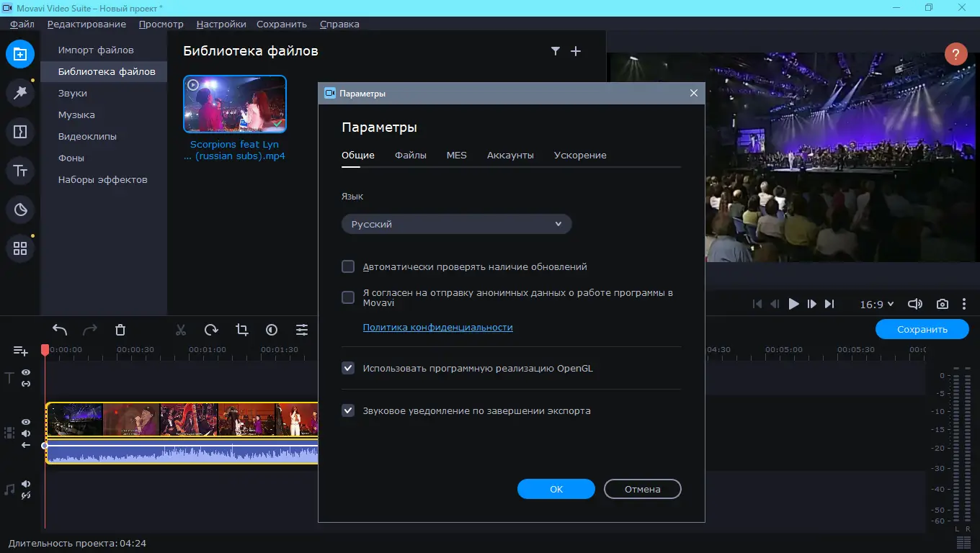Disable sound notification after export
The image size is (980, 553).
coord(348,410)
